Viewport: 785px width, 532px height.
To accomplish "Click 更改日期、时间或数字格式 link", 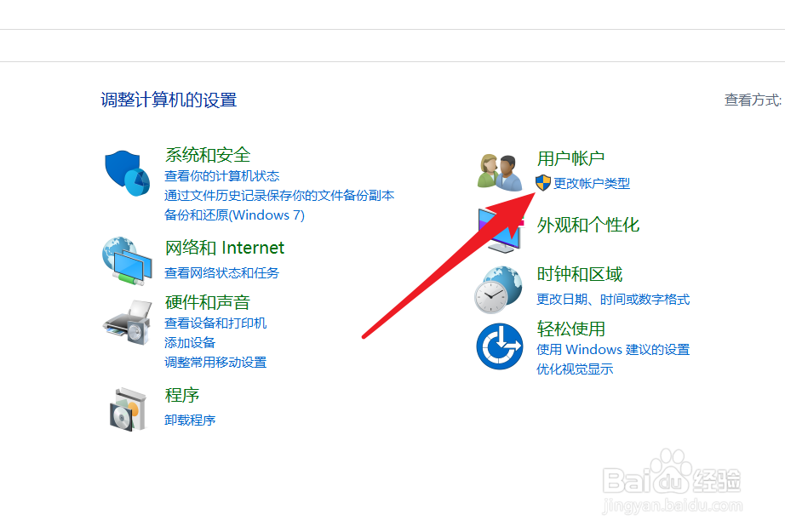I will (613, 300).
